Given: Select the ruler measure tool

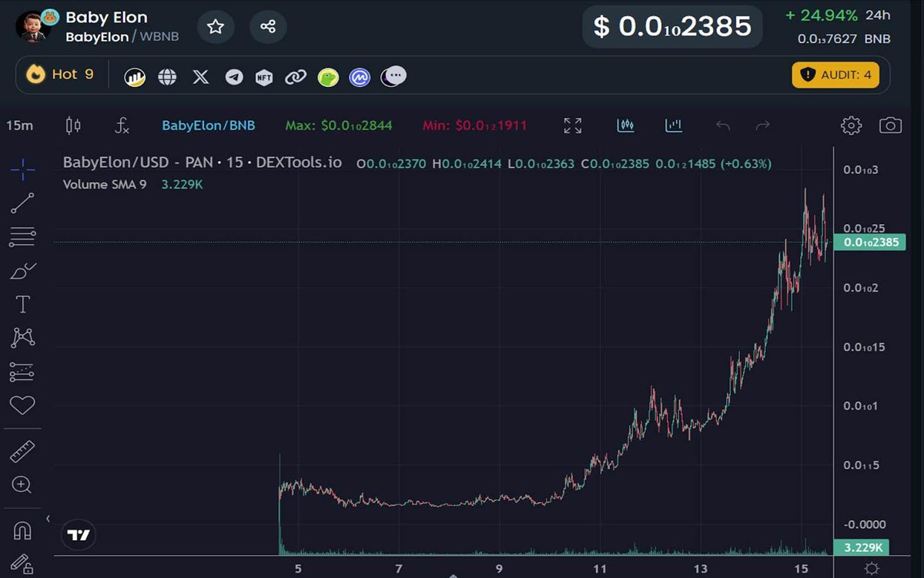Looking at the screenshot, I should 22,452.
